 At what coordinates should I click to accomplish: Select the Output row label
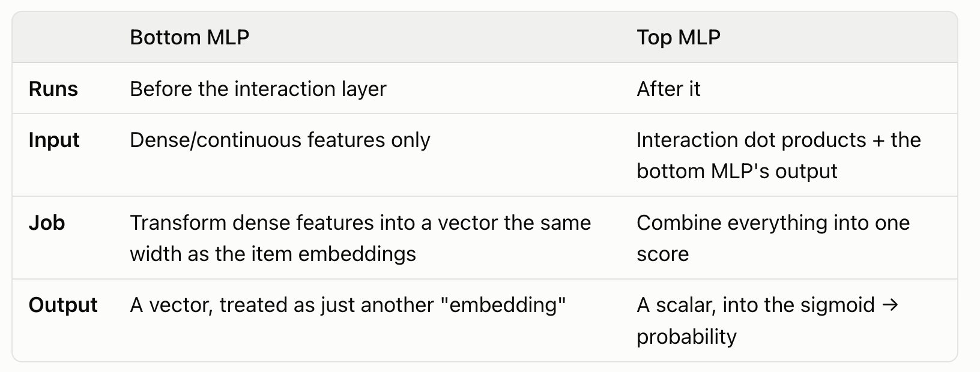(x=63, y=305)
